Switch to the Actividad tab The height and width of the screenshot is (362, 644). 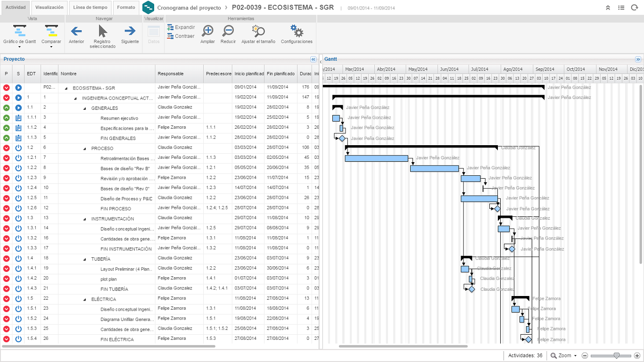(16, 8)
